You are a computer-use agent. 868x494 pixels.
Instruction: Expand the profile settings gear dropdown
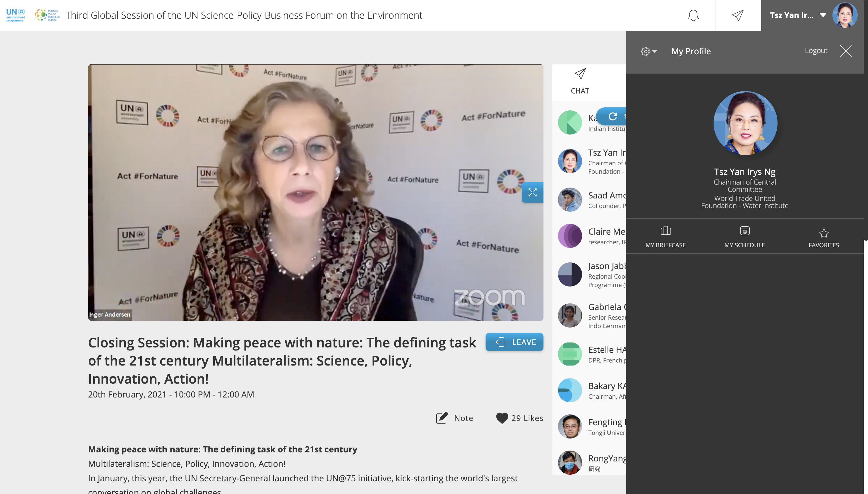click(649, 52)
